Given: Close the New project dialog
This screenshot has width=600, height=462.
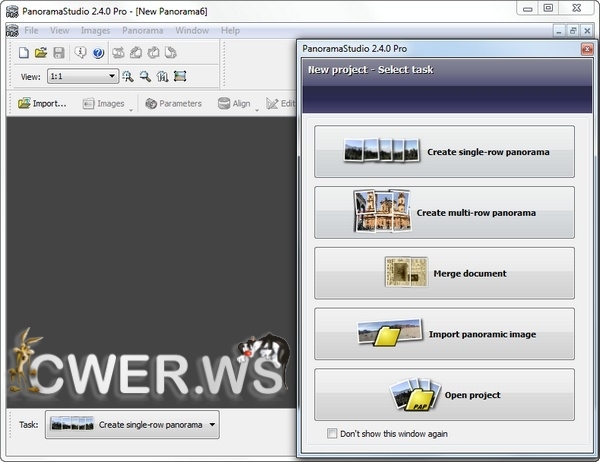Looking at the screenshot, I should click(586, 48).
